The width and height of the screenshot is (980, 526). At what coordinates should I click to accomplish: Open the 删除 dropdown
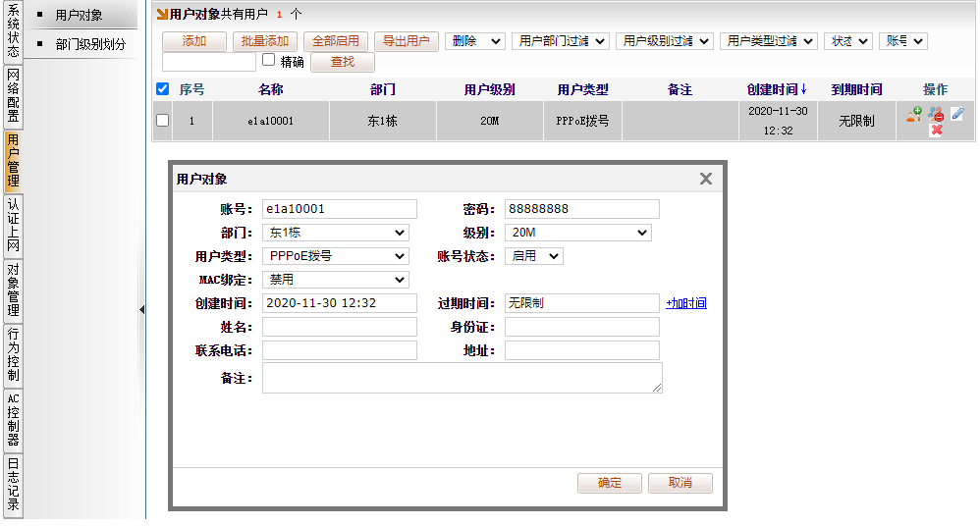(x=475, y=41)
